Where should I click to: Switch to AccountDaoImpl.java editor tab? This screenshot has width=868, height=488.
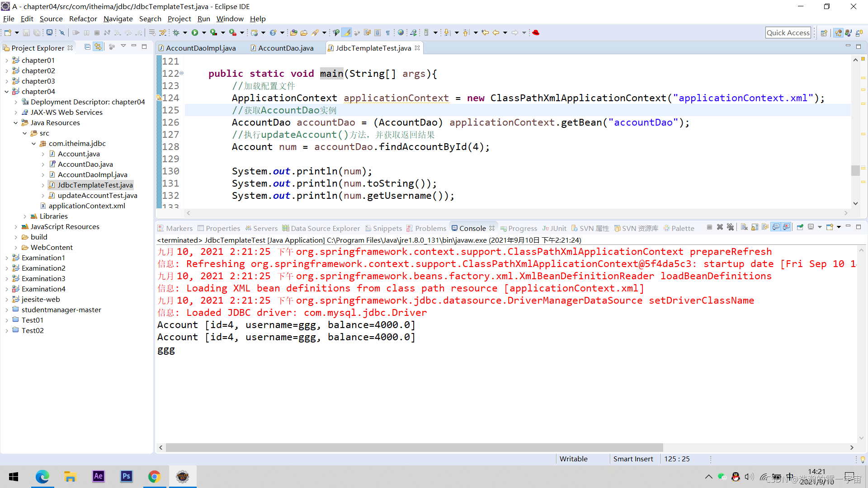click(x=200, y=48)
